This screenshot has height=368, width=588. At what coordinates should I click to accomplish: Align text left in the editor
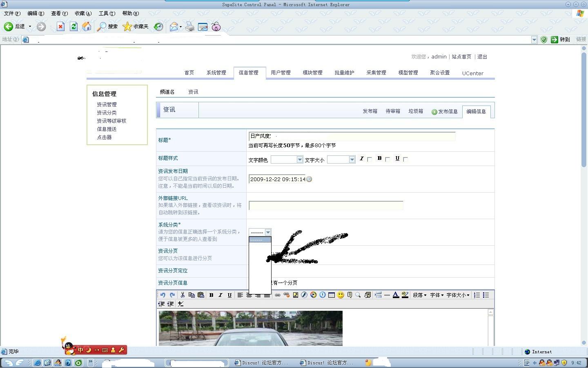pyautogui.click(x=240, y=295)
